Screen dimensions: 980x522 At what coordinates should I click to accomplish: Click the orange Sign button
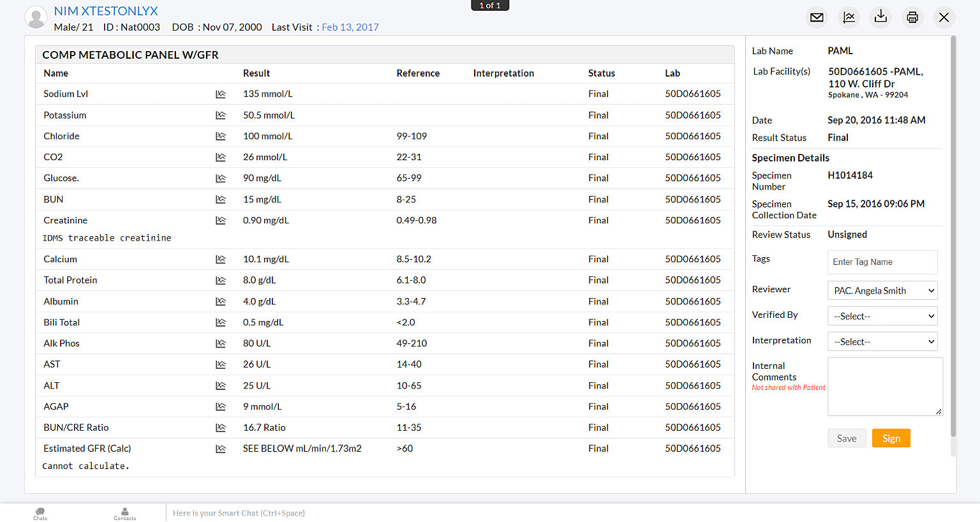tap(891, 438)
